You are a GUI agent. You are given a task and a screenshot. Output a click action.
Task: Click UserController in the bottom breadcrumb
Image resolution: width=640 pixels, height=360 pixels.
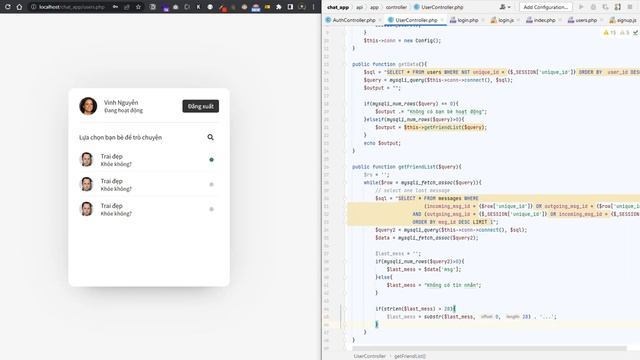tap(369, 356)
